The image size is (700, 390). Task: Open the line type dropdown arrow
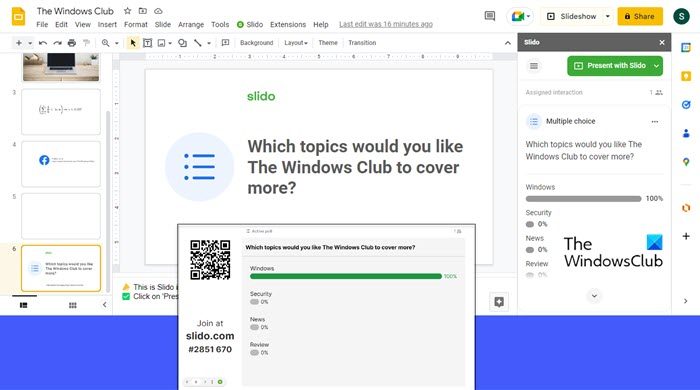point(208,43)
